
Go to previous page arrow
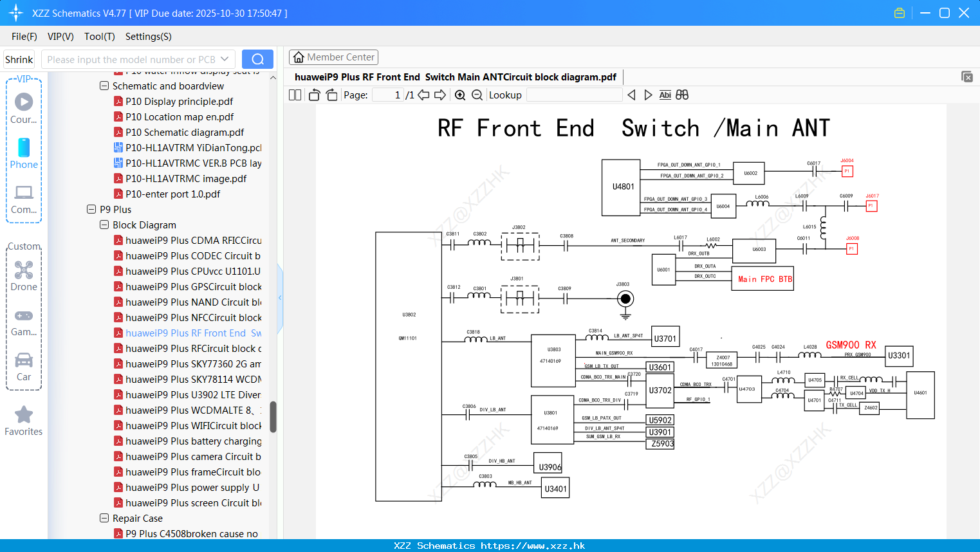423,95
